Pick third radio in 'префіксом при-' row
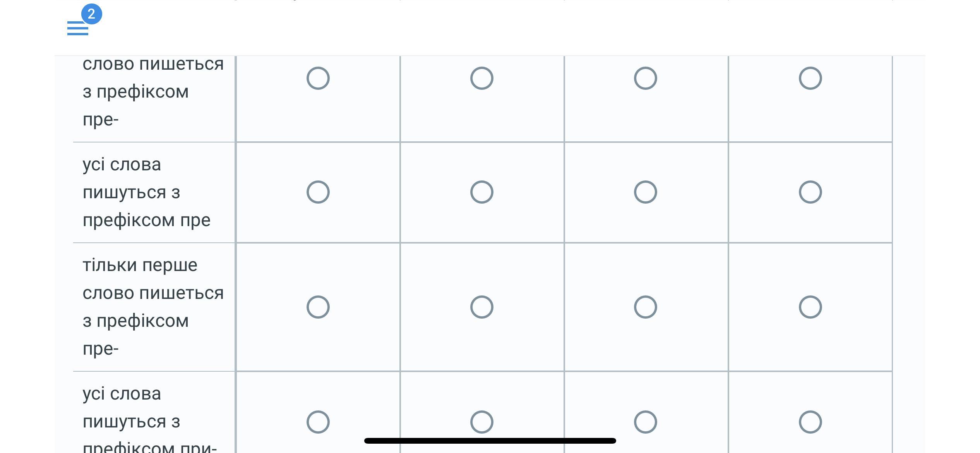Screen dimensions: 980x453 [646, 422]
